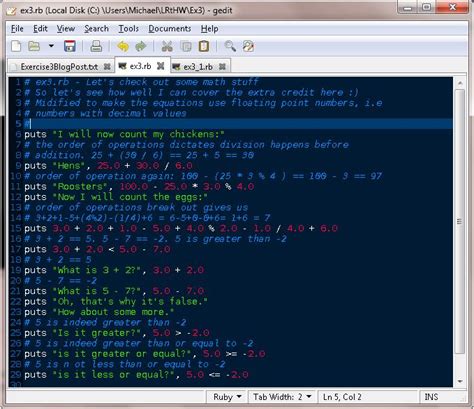Undo the last action
The width and height of the screenshot is (474, 409).
pyautogui.click(x=123, y=46)
